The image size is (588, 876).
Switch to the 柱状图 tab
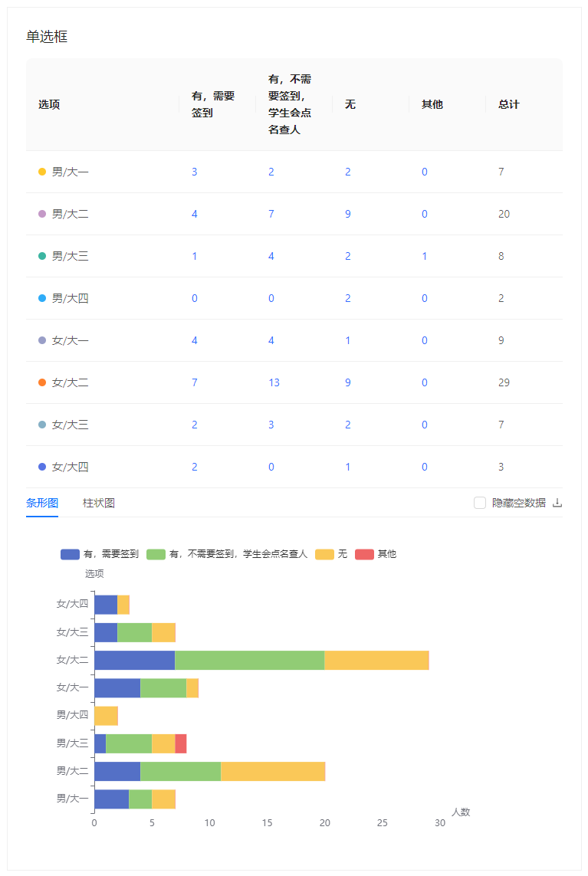(99, 503)
